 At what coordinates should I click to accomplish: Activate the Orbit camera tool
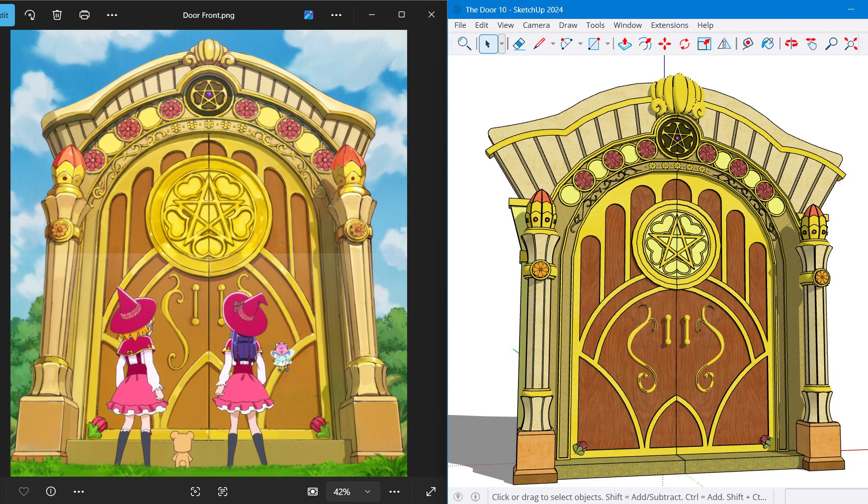click(x=791, y=44)
